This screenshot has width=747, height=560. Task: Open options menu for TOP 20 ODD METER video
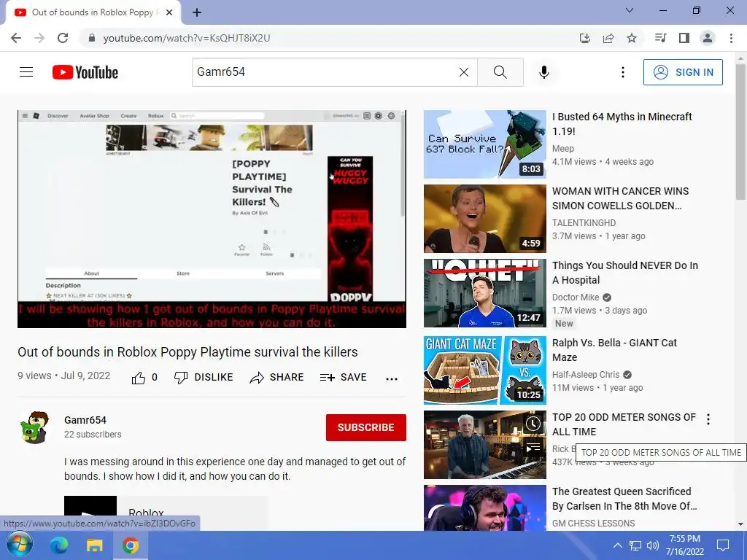coord(708,419)
